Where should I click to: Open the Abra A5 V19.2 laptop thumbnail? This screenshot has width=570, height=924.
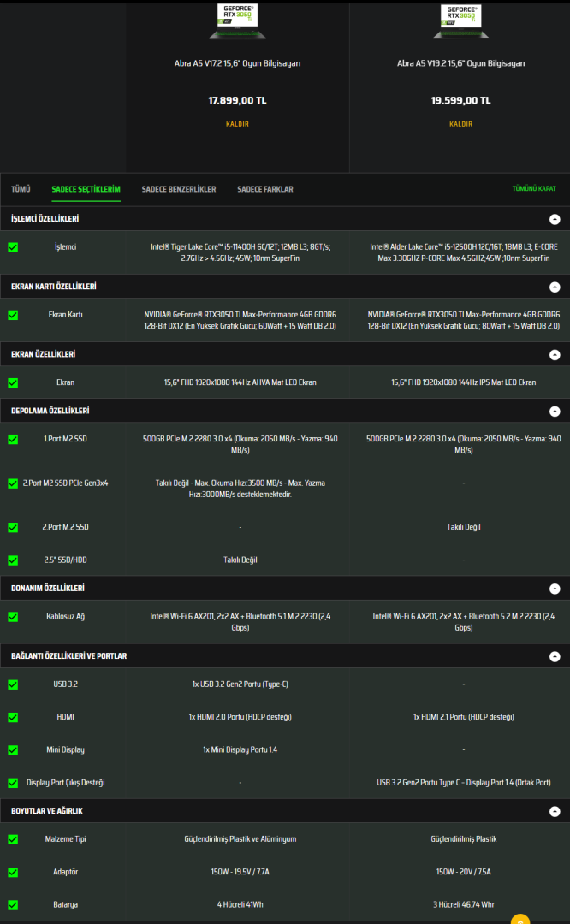(461, 21)
